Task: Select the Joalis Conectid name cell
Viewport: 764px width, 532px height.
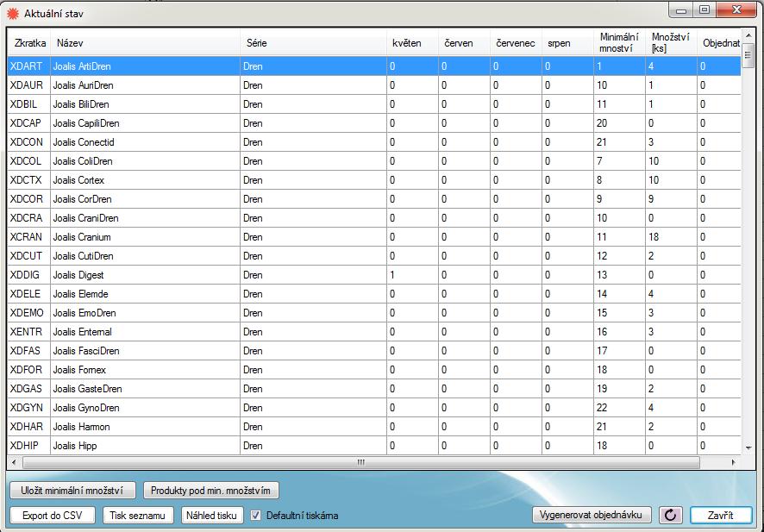Action: [x=145, y=142]
